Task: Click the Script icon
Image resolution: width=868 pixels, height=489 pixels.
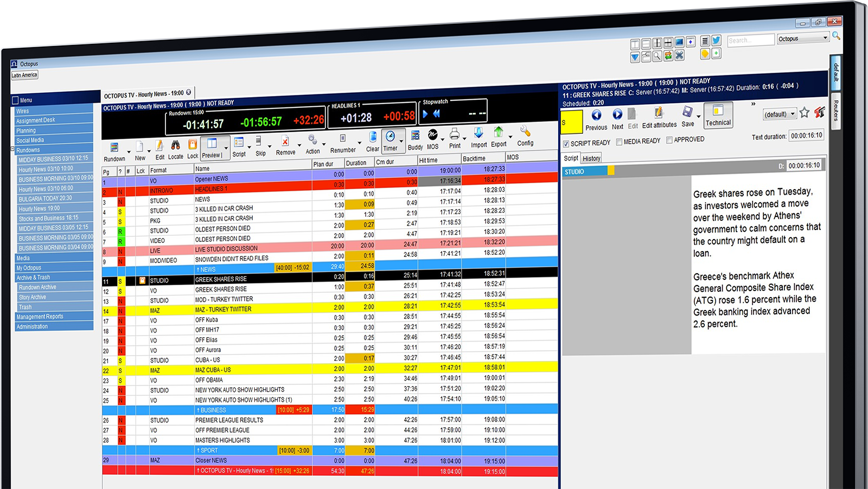Action: (239, 143)
